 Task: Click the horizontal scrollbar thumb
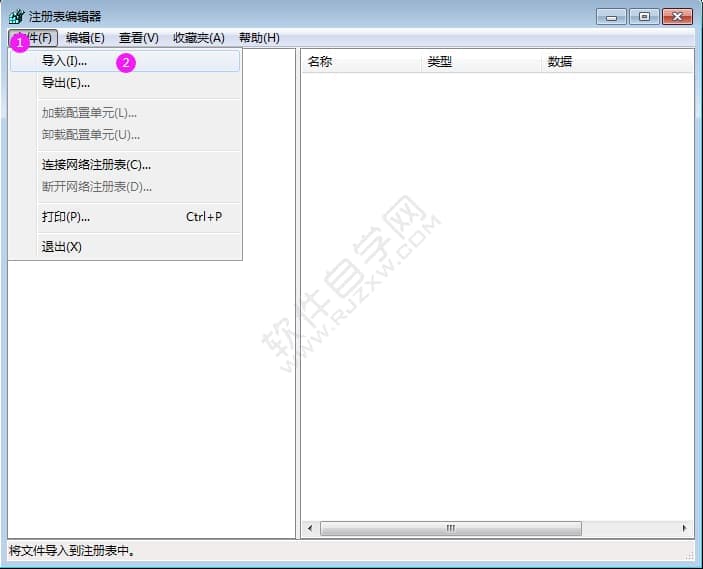tap(450, 528)
